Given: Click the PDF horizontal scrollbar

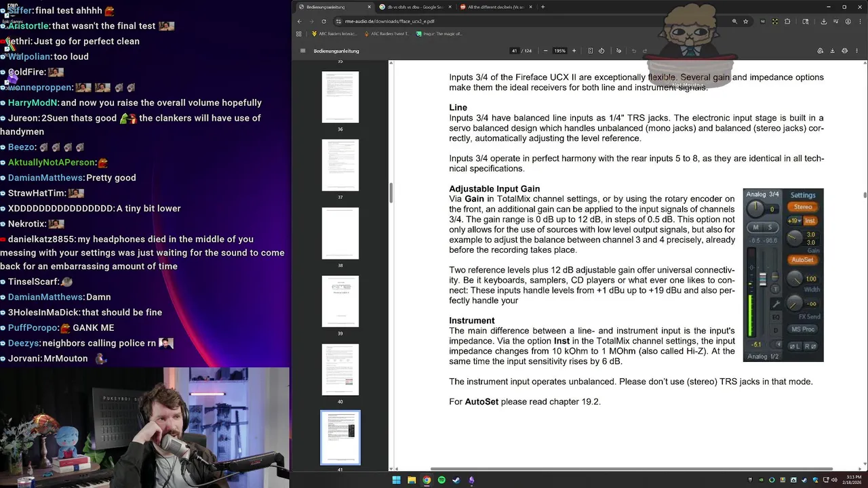Looking at the screenshot, I should [631, 468].
